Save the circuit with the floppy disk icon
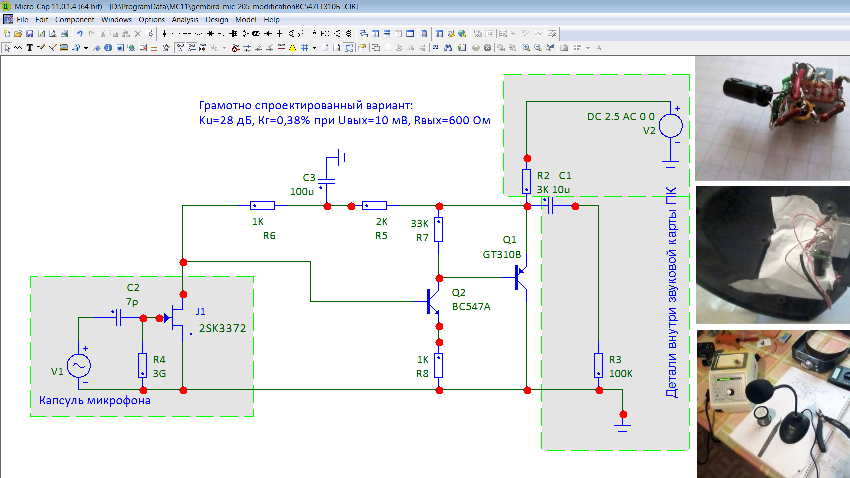 coord(28,33)
